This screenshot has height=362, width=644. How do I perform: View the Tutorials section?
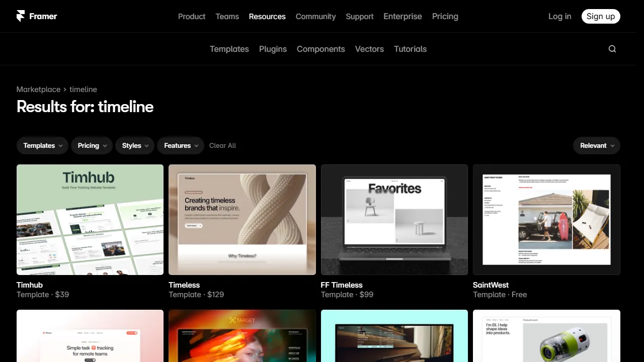pos(410,49)
